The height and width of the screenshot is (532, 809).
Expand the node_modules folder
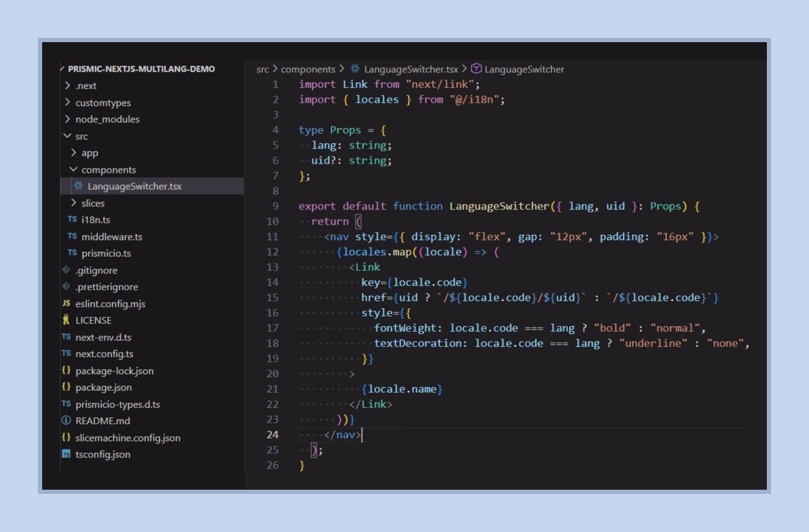(x=67, y=119)
